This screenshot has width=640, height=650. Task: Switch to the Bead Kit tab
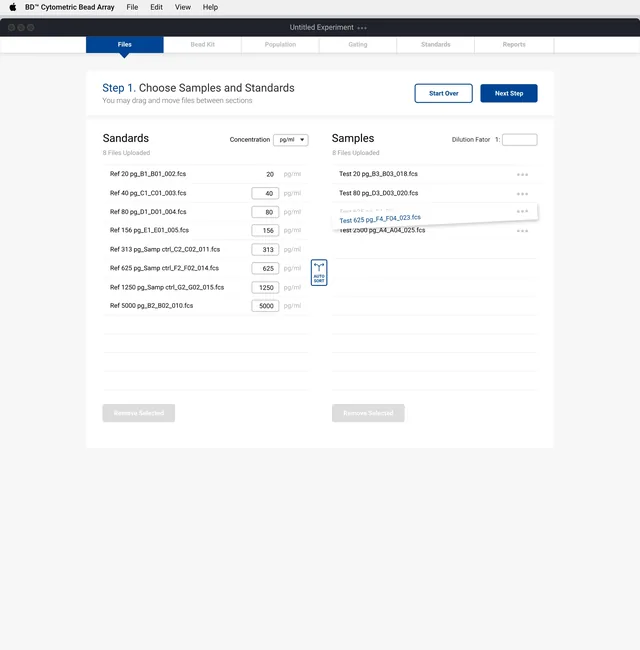(x=202, y=44)
